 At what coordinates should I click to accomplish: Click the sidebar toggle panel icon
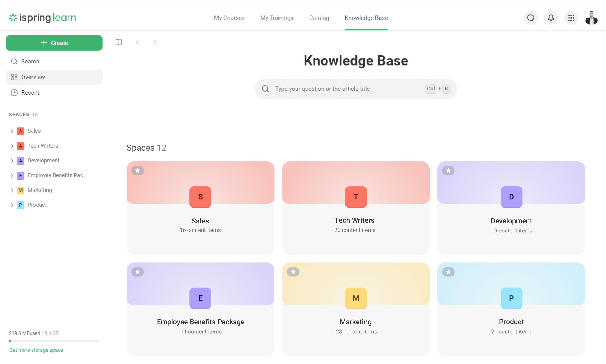(x=119, y=42)
